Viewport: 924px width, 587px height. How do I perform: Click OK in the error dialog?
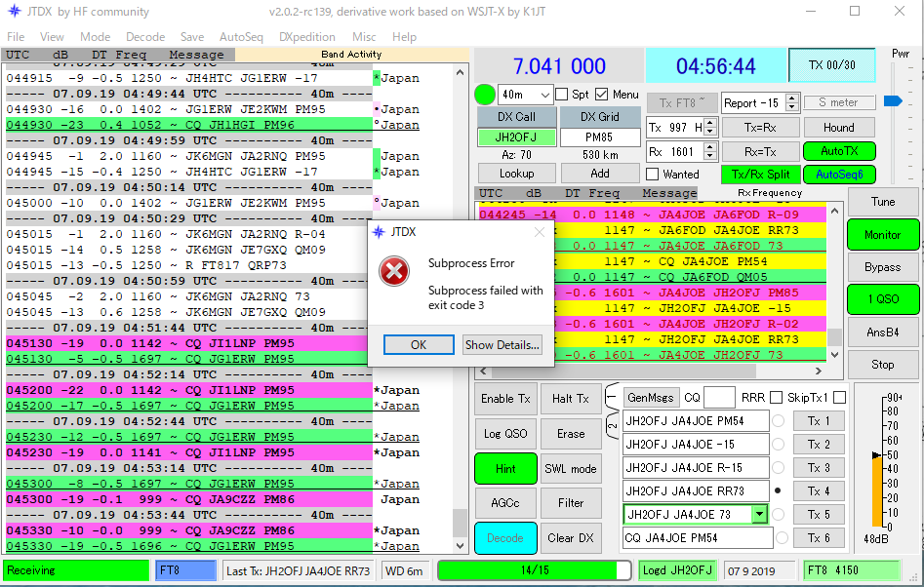(x=418, y=344)
